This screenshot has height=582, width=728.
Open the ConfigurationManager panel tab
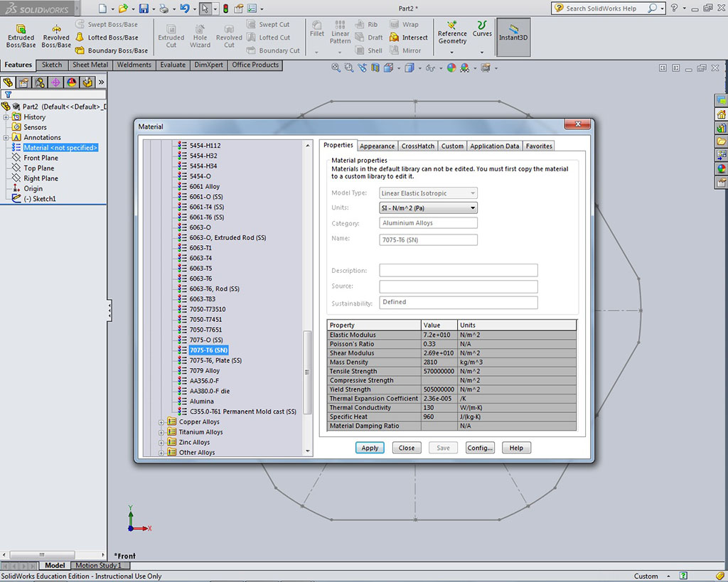39,82
